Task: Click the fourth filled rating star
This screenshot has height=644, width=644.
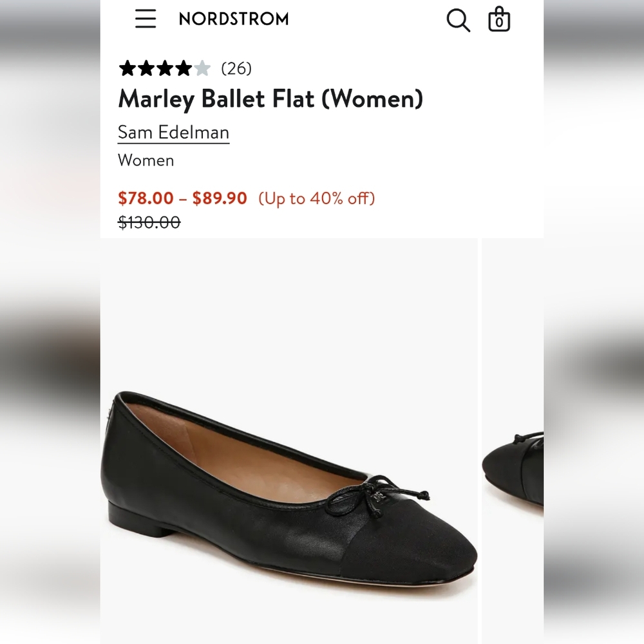Action: click(182, 68)
